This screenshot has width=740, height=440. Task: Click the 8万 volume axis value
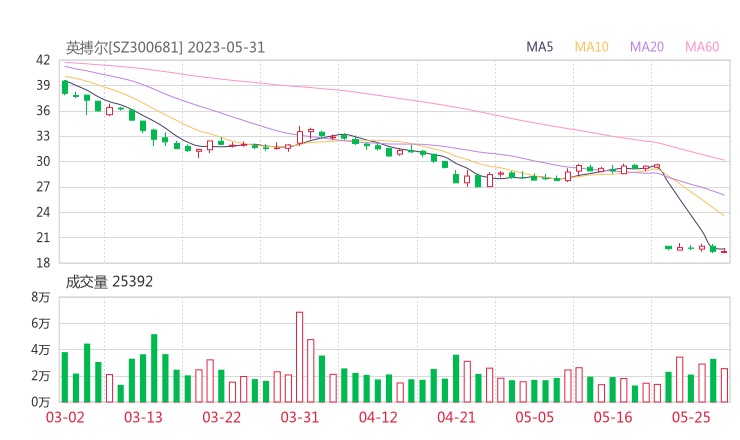[x=41, y=297]
